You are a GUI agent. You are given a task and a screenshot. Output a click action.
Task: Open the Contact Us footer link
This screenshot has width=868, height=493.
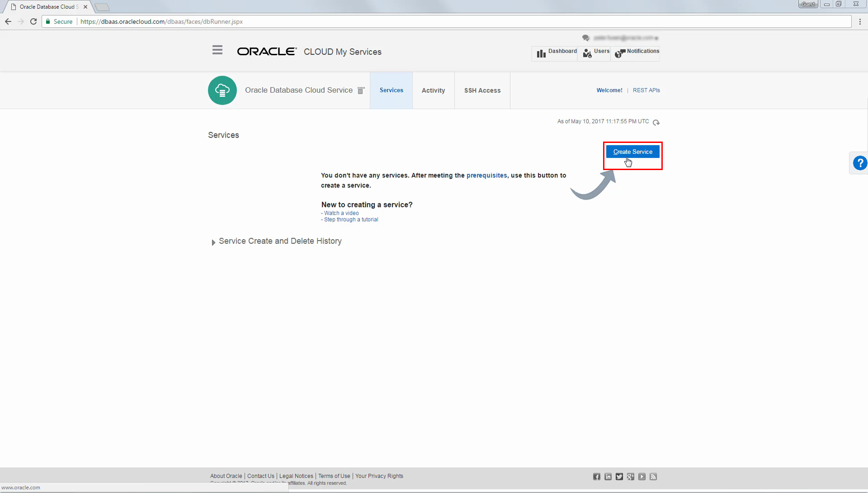click(x=261, y=476)
